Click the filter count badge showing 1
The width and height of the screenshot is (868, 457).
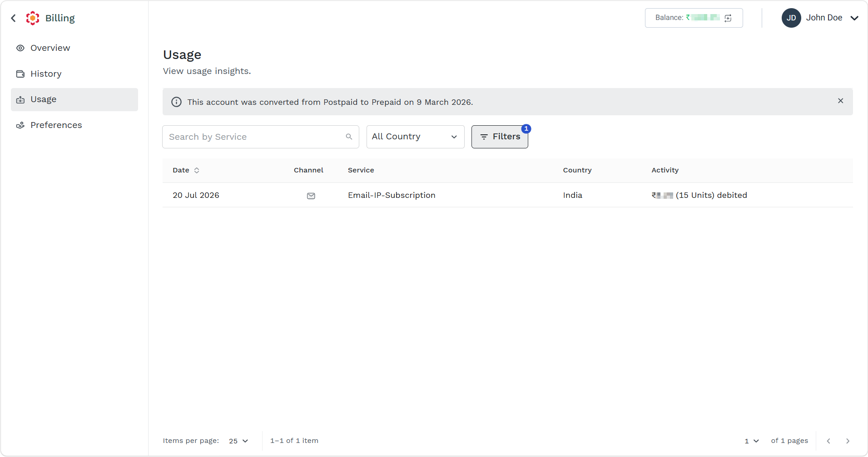[526, 129]
